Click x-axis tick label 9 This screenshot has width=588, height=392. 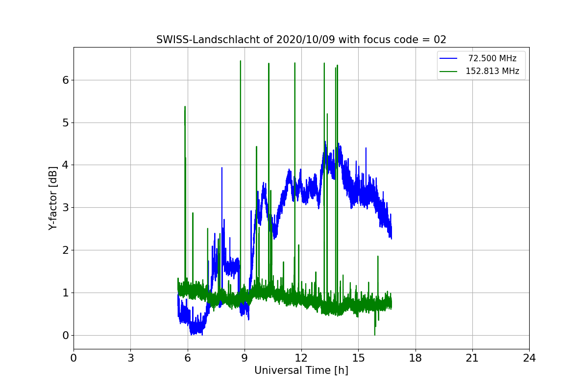[245, 358]
